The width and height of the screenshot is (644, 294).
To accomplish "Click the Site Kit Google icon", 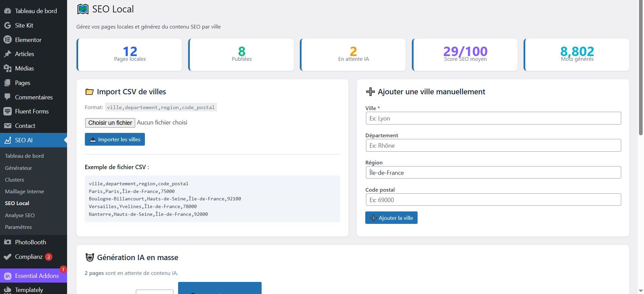I will click(x=7, y=26).
